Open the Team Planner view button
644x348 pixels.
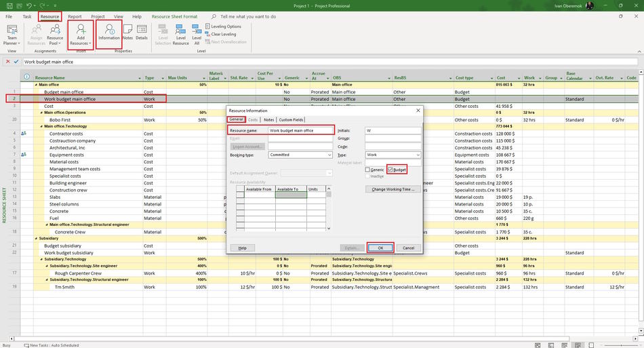point(12,35)
